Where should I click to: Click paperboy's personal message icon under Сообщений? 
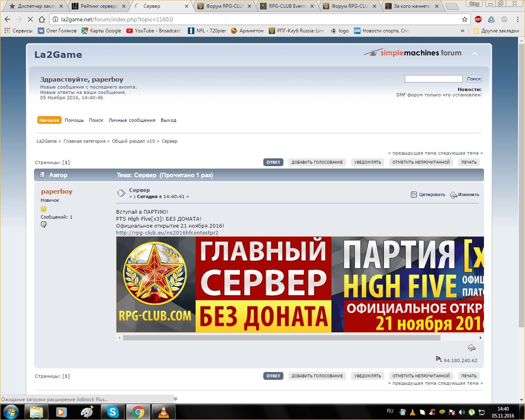click(x=43, y=224)
